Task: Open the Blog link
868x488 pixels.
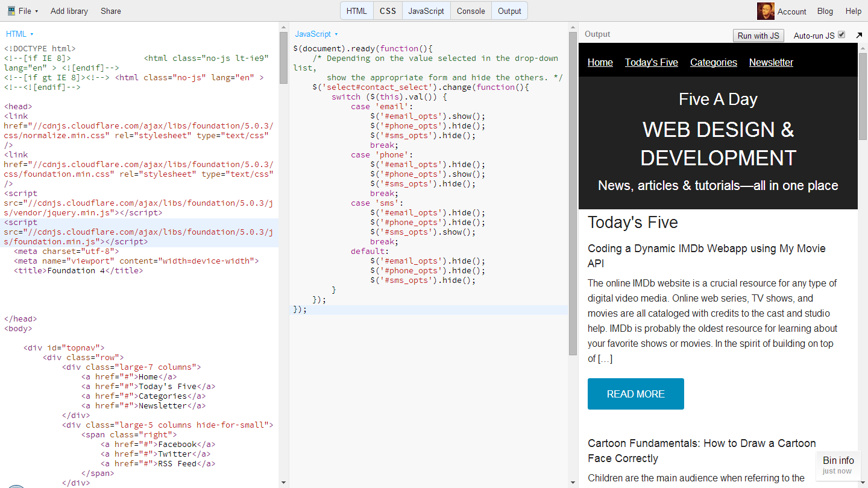Action: [825, 11]
